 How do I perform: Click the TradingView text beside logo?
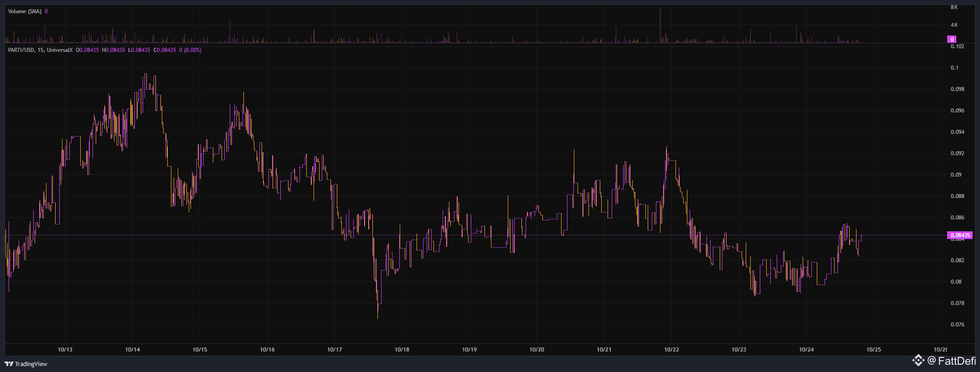(x=31, y=364)
